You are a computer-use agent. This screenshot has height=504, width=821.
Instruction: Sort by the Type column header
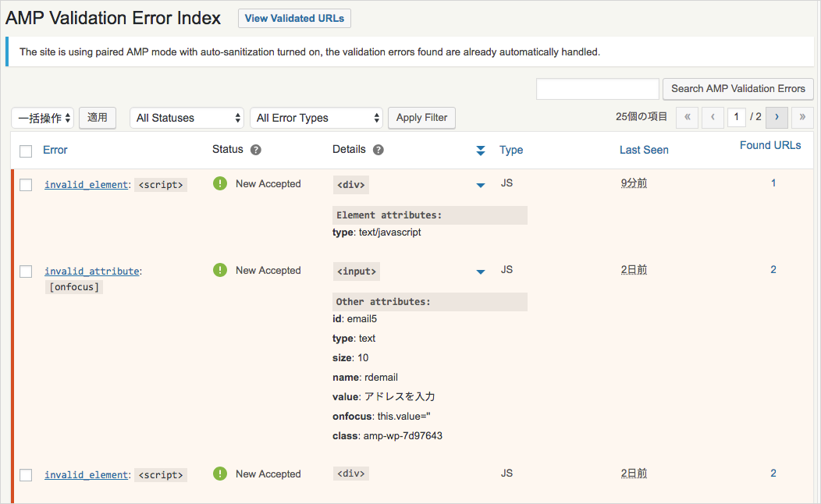coord(511,151)
